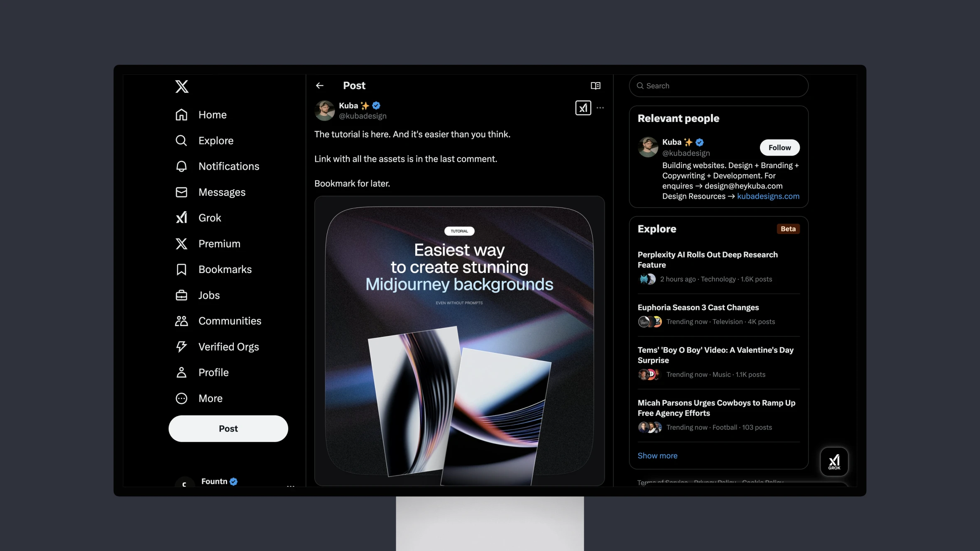Click the Post compose button

tap(228, 429)
